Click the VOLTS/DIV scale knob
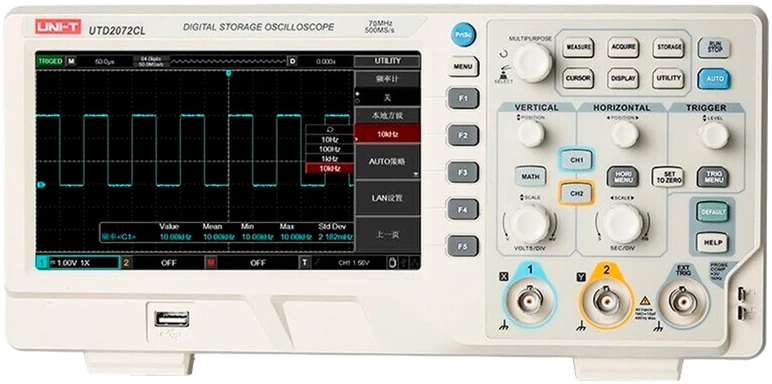The image size is (772, 384). [x=530, y=223]
